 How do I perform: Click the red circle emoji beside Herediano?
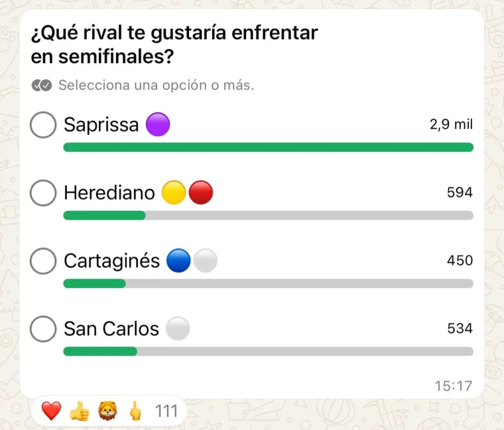(x=202, y=192)
